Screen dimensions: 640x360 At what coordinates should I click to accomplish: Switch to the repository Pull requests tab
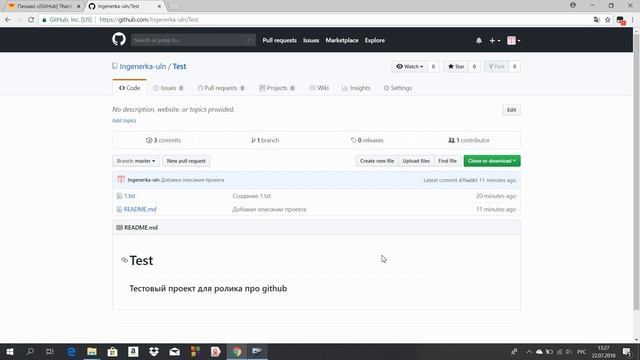tap(221, 88)
